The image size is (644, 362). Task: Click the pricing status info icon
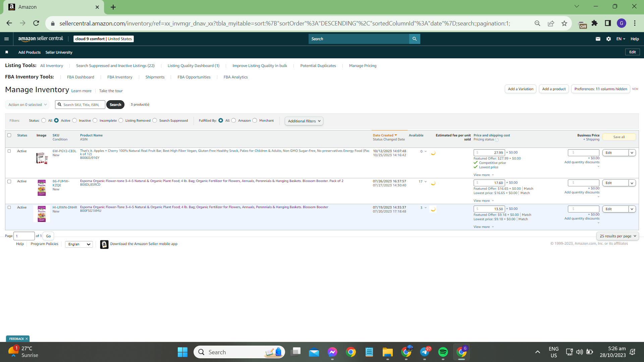[497, 140]
